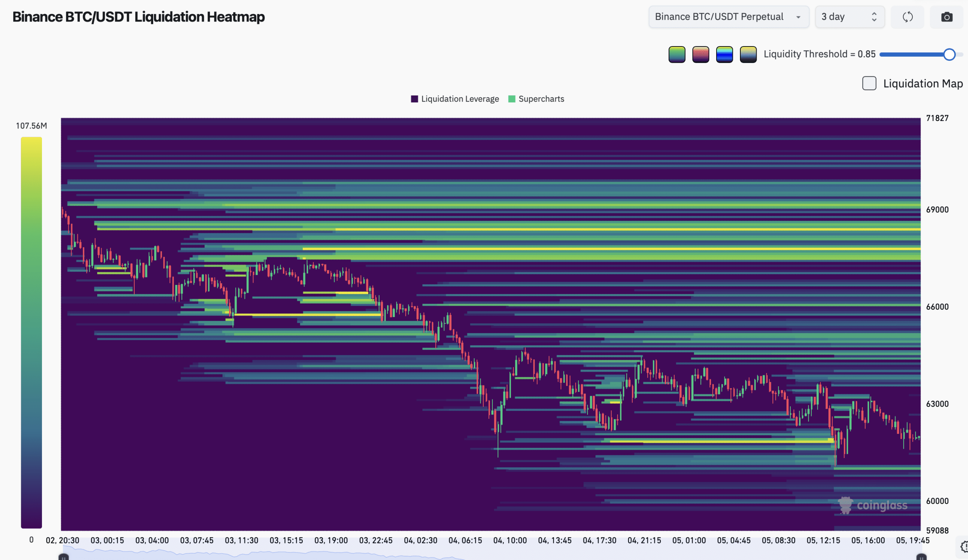Screen dimensions: 968x560
Task: Click the 04, 21:15 time axis label
Action: [645, 540]
